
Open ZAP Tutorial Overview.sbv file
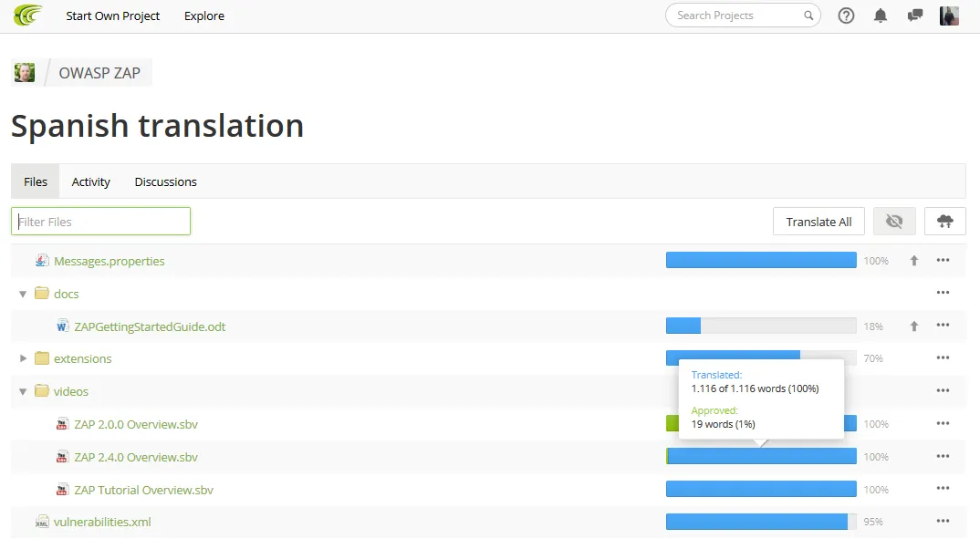pyautogui.click(x=144, y=490)
